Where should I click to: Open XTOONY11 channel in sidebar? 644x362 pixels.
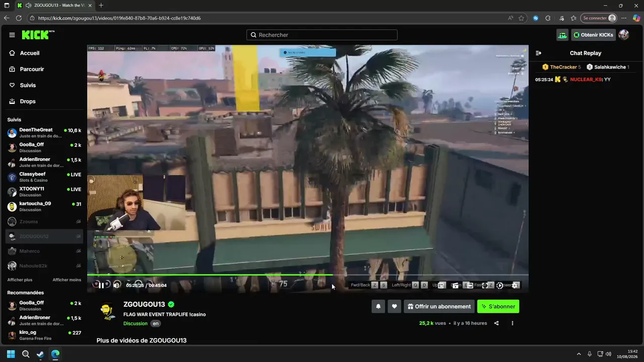point(44,192)
